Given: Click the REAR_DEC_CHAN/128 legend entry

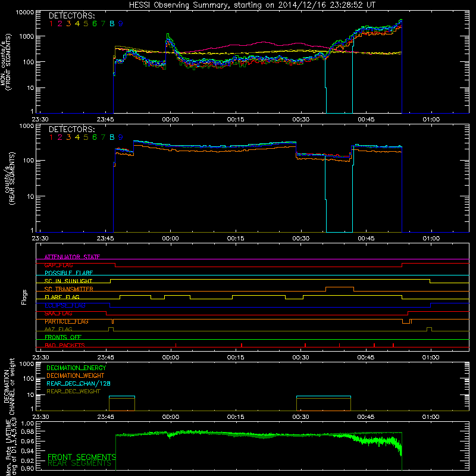Looking at the screenshot, I should (x=79, y=383).
